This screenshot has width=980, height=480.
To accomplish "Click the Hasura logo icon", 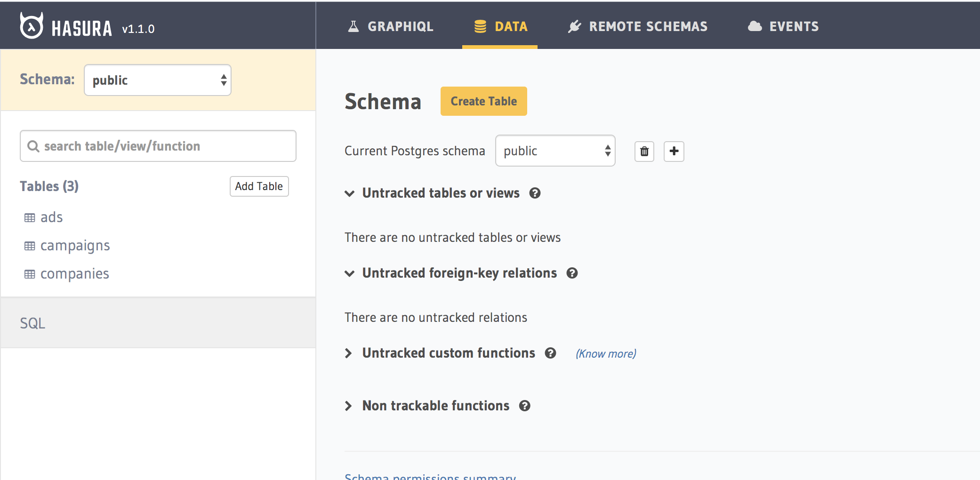I will [32, 26].
